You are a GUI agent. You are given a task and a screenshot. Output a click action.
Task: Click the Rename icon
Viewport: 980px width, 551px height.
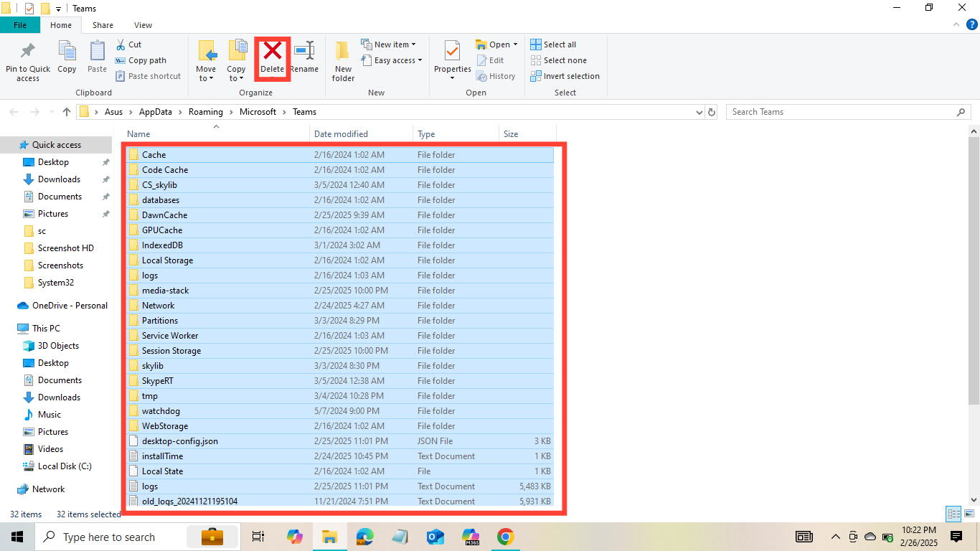pos(304,59)
